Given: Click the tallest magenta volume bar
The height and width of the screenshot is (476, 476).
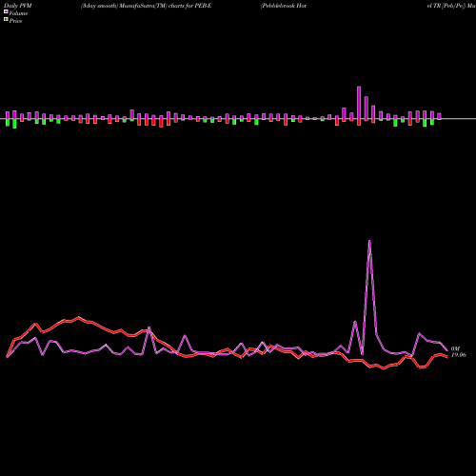Looking at the screenshot, I should 359,103.
